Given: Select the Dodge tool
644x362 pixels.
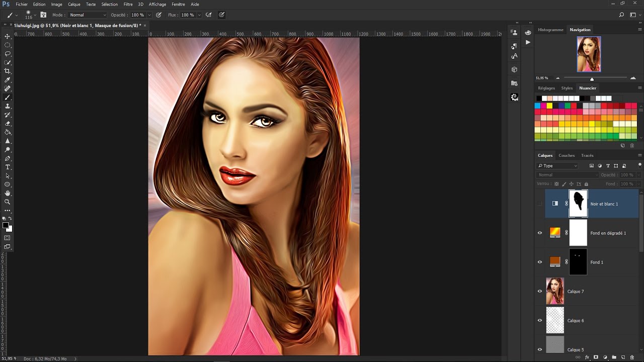Looking at the screenshot, I should (x=8, y=149).
